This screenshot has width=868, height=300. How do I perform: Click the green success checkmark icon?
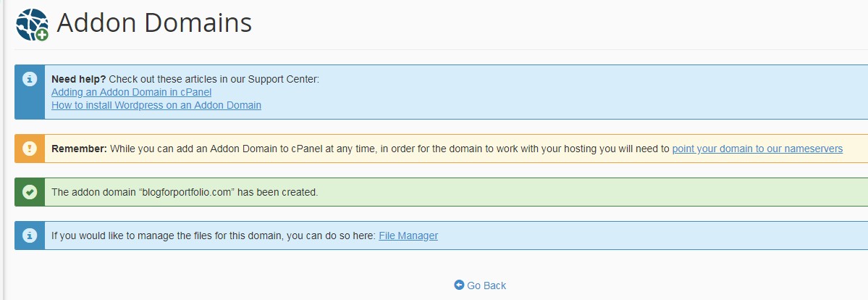(x=30, y=192)
